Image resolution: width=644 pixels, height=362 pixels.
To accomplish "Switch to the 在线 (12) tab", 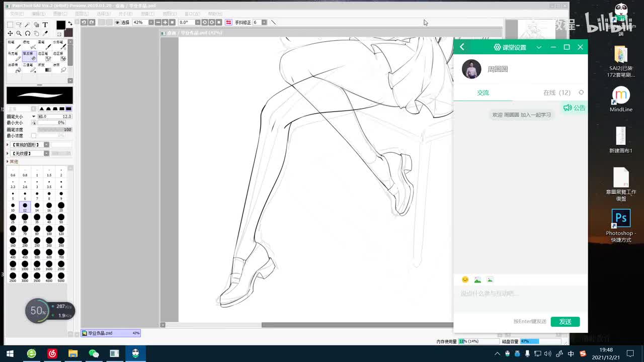I will pos(556,93).
